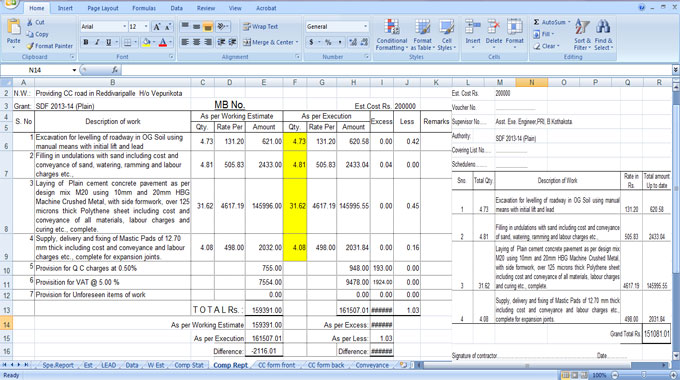680x380 pixels.
Task: Switch to Page Layout view
Action: pos(574,375)
